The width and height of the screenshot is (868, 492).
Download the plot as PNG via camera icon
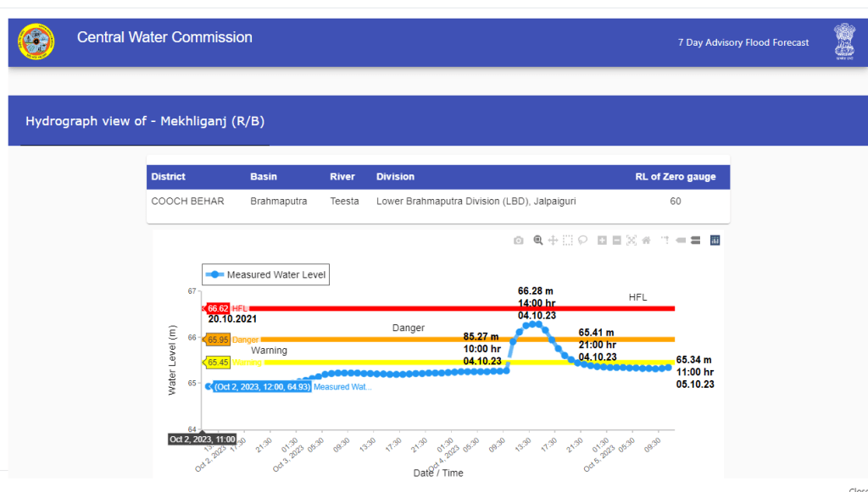pos(519,240)
